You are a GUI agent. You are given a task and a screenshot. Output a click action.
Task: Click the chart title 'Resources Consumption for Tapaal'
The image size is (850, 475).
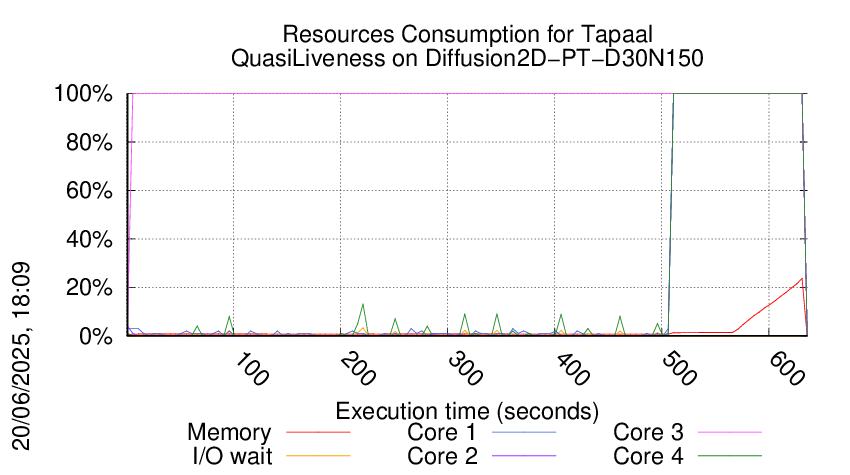(467, 34)
